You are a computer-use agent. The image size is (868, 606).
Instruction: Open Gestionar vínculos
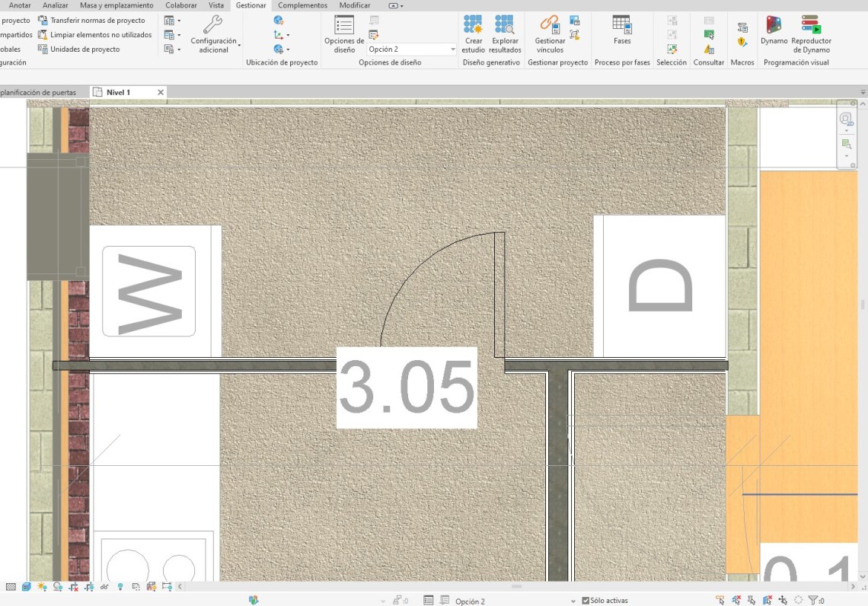pyautogui.click(x=550, y=34)
